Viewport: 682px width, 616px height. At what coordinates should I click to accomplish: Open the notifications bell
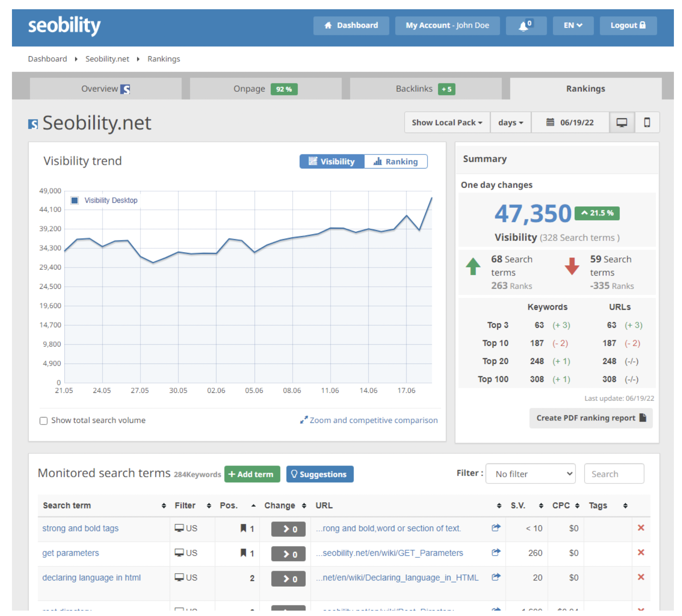(526, 25)
